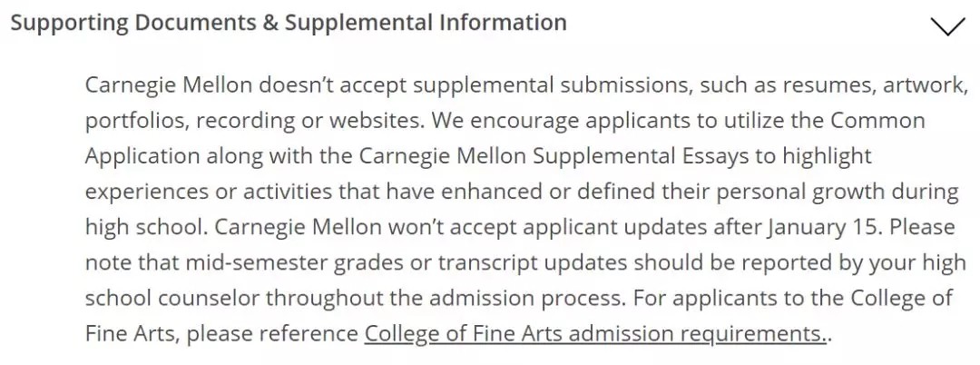980x365 pixels.
Task: Click the phrase "supplemental submissions"
Action: coord(551,84)
